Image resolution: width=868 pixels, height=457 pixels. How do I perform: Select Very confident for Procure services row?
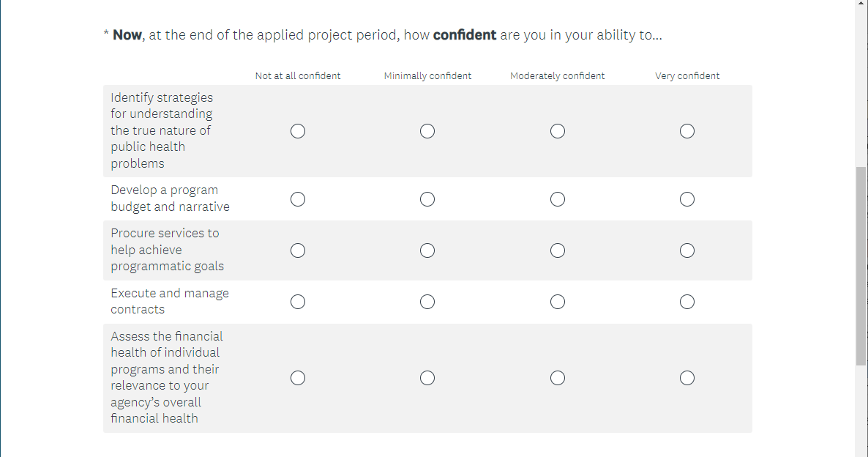[x=686, y=250]
